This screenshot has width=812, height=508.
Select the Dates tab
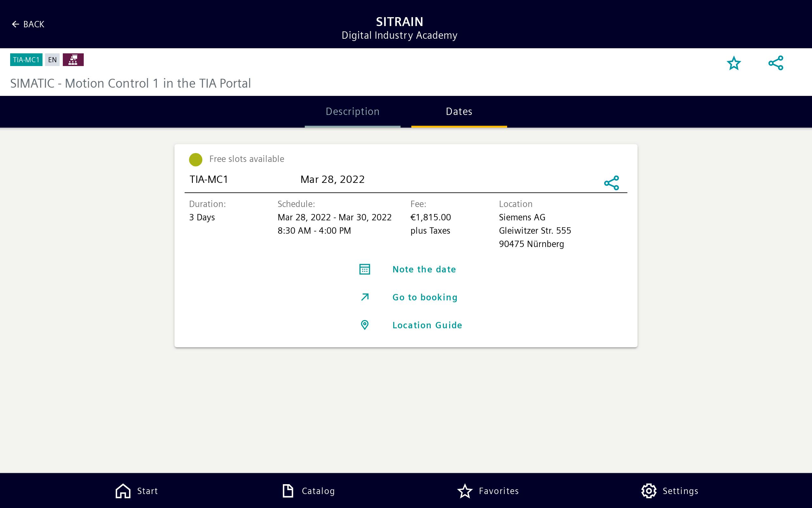point(459,111)
